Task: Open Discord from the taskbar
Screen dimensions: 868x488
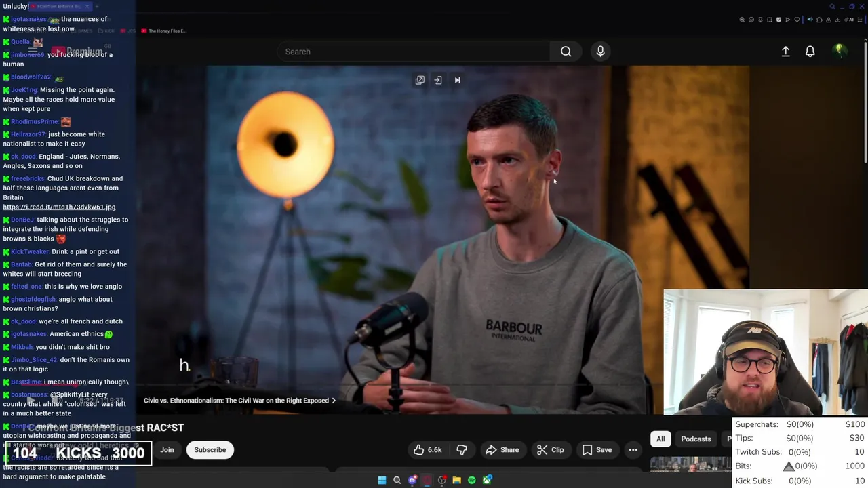Action: tap(412, 480)
